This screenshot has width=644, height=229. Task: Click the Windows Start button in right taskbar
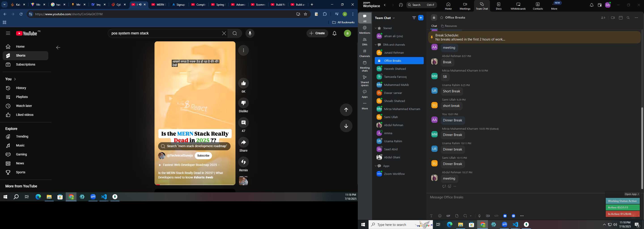click(363, 225)
